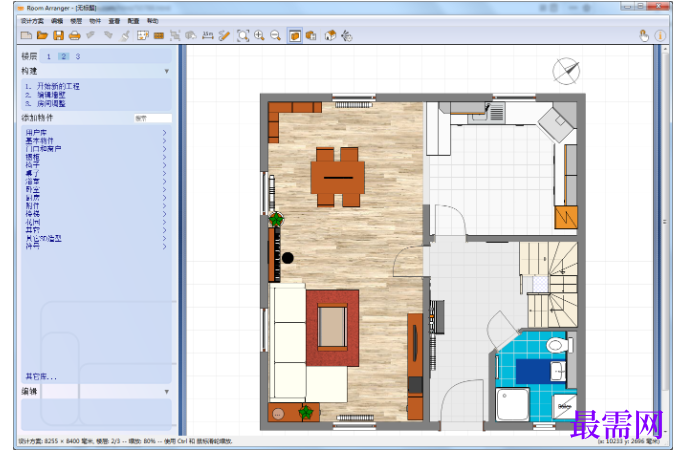Create a new project with the toolbar icon
The image size is (682, 456).
(26, 36)
